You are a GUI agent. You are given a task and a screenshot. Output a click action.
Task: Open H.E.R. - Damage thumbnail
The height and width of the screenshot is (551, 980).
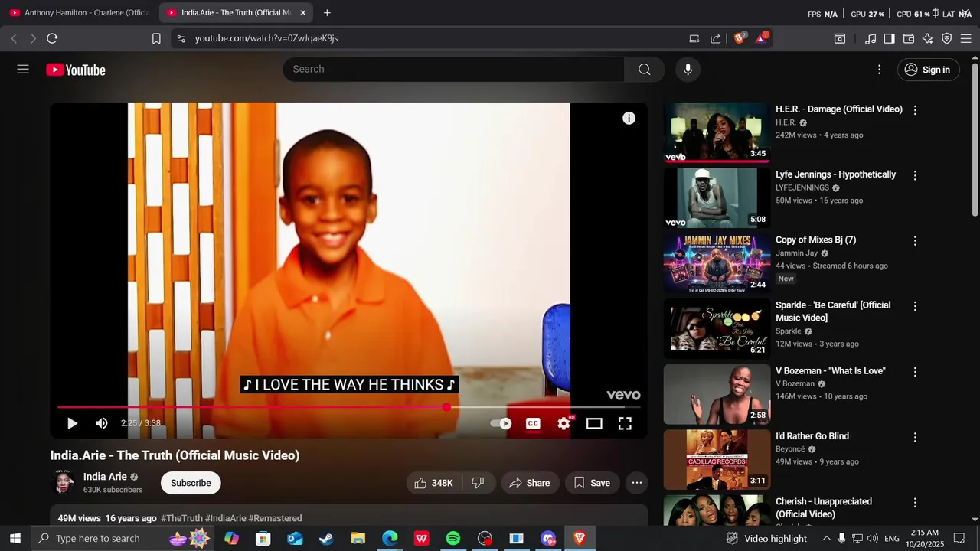717,132
